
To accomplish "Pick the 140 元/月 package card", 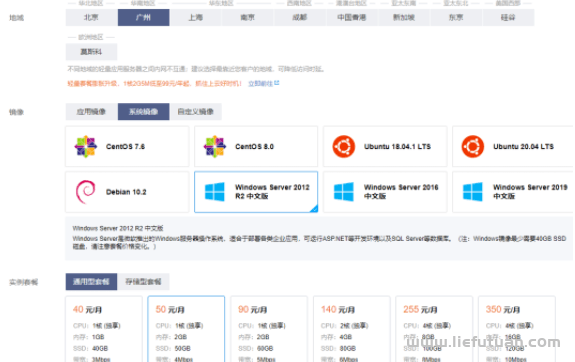I will click(351, 329).
